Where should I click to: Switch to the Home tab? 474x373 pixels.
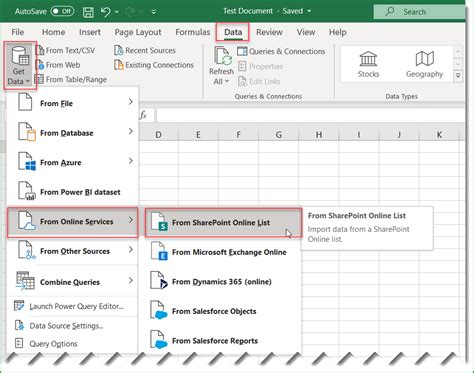click(x=53, y=32)
